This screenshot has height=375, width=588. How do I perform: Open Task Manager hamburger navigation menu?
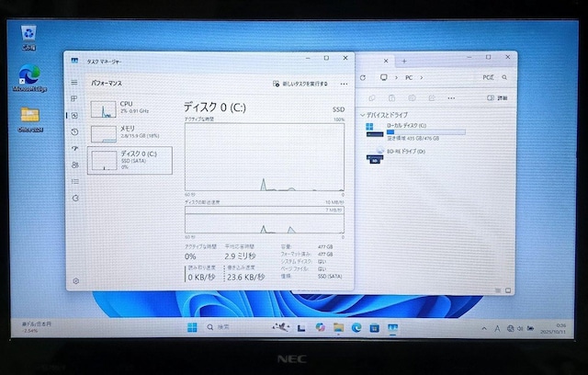pos(74,83)
